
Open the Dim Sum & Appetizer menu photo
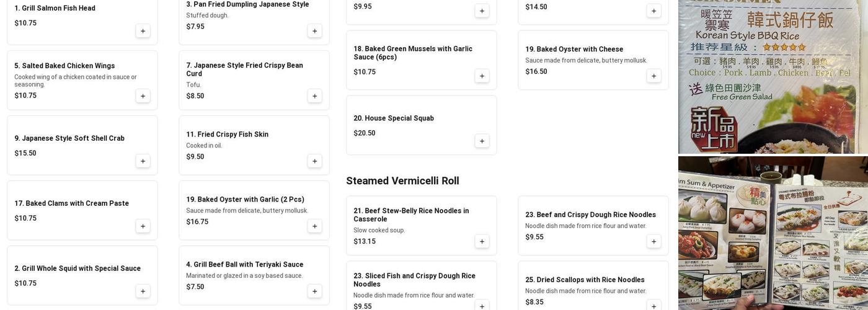point(773,233)
